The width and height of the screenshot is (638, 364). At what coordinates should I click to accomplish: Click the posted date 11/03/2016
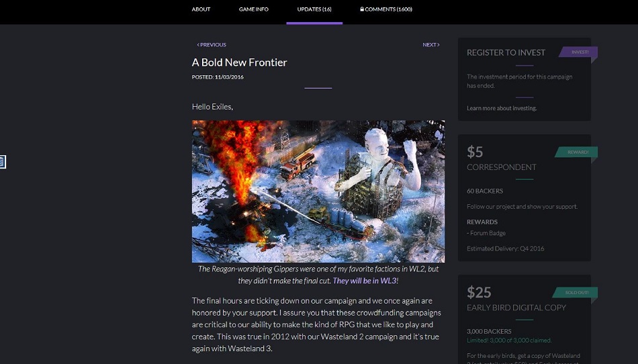229,77
